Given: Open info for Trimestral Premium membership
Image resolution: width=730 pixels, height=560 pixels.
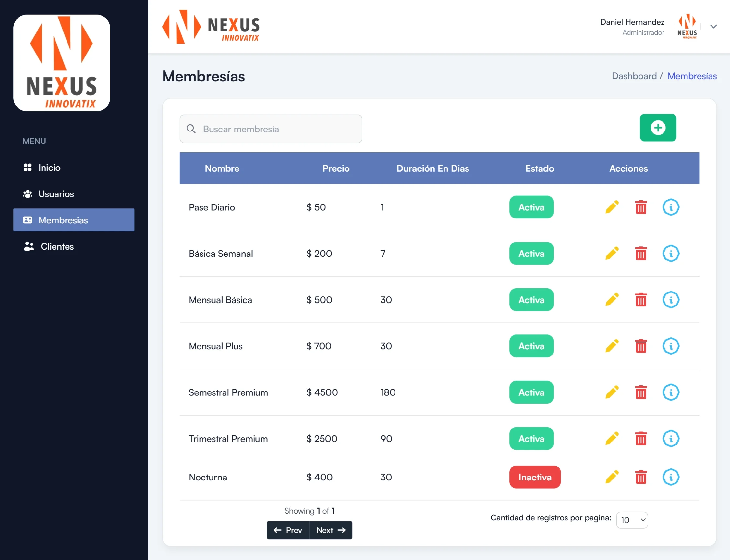Looking at the screenshot, I should click(x=670, y=439).
